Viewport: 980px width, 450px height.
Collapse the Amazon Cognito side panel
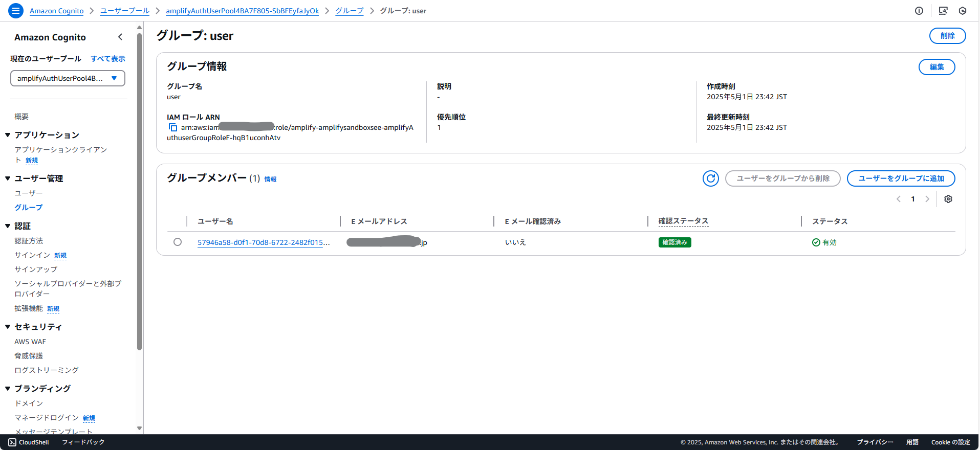120,37
